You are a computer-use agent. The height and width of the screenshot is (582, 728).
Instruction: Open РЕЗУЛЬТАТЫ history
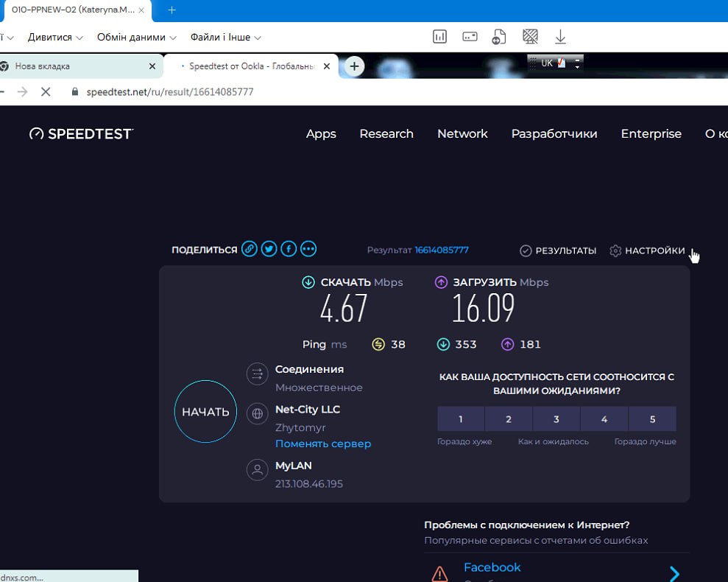558,250
